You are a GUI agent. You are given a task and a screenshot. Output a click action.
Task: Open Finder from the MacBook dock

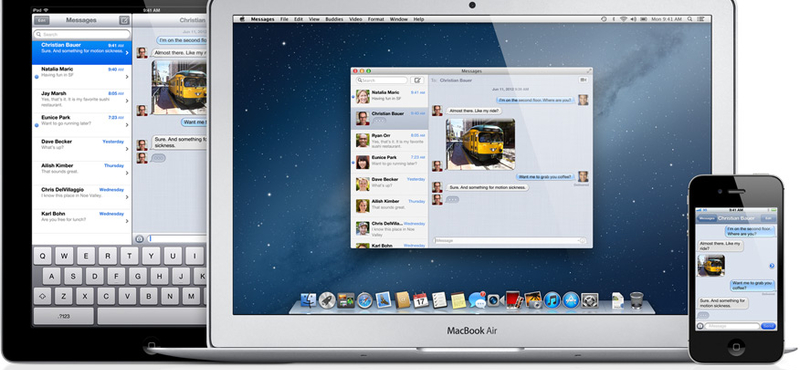click(x=308, y=300)
